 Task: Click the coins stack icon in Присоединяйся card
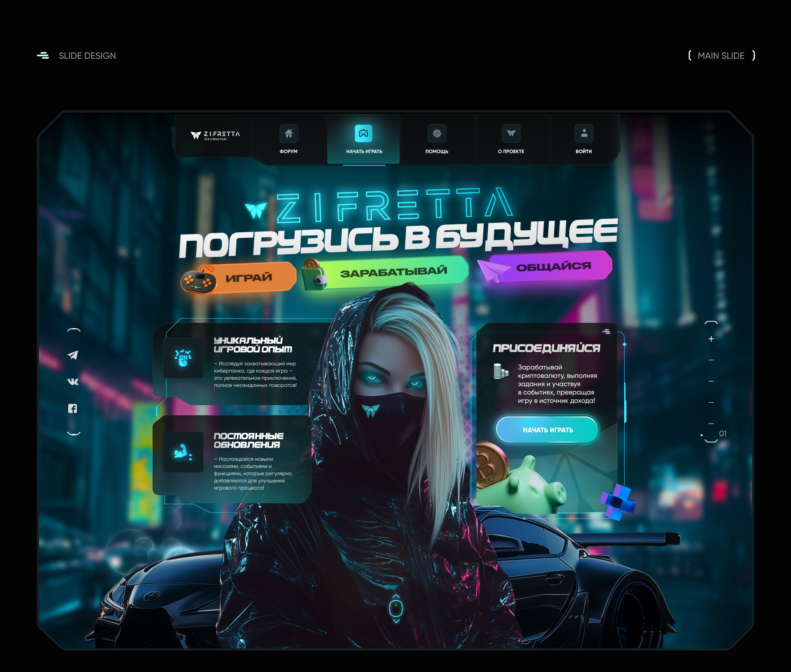click(x=501, y=371)
